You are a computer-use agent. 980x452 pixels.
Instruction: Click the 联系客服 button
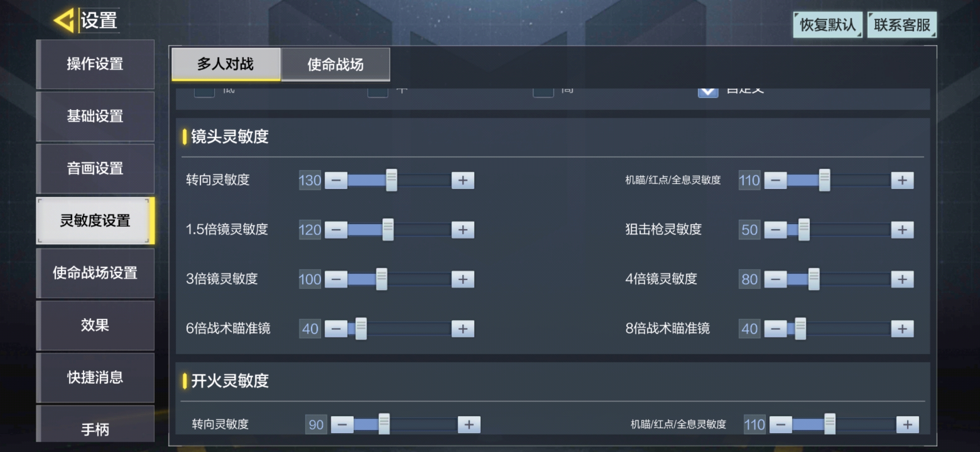[x=902, y=25]
